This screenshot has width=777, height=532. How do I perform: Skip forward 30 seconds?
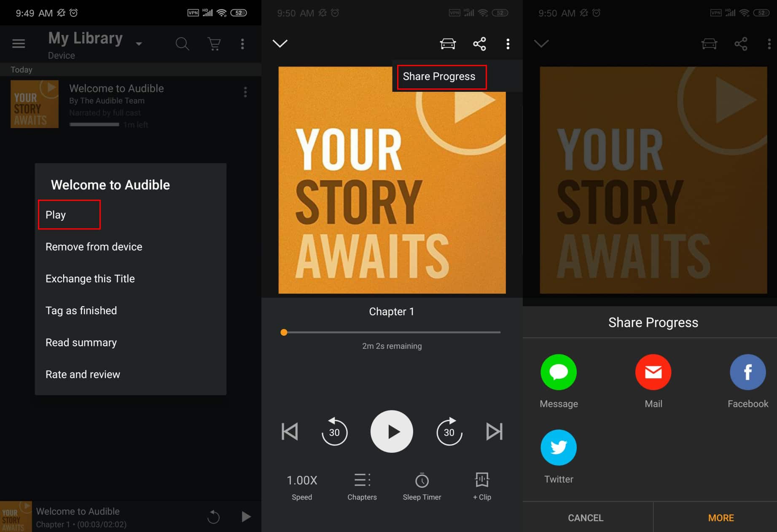(x=449, y=431)
